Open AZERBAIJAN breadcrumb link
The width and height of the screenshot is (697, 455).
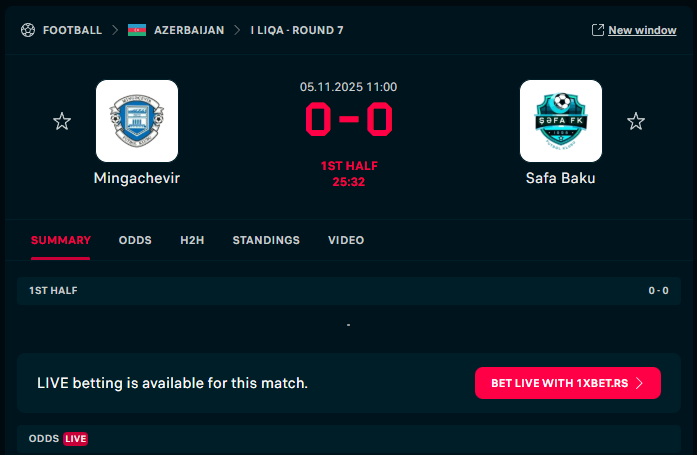[189, 30]
